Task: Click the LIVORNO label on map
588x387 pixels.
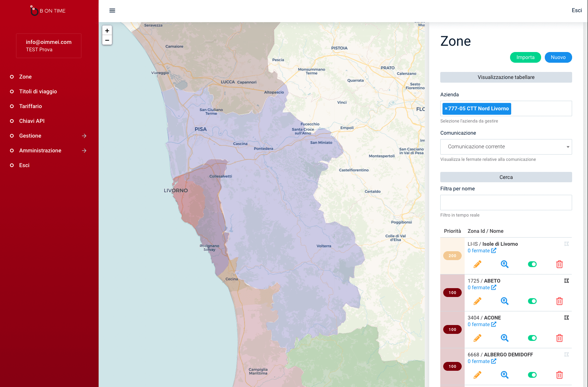Action: 176,191
